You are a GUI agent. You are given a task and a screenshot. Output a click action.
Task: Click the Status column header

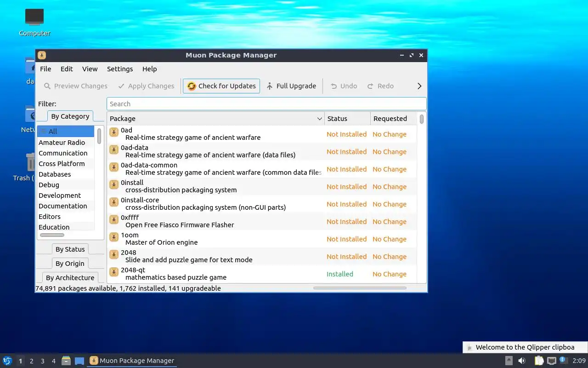coord(347,119)
